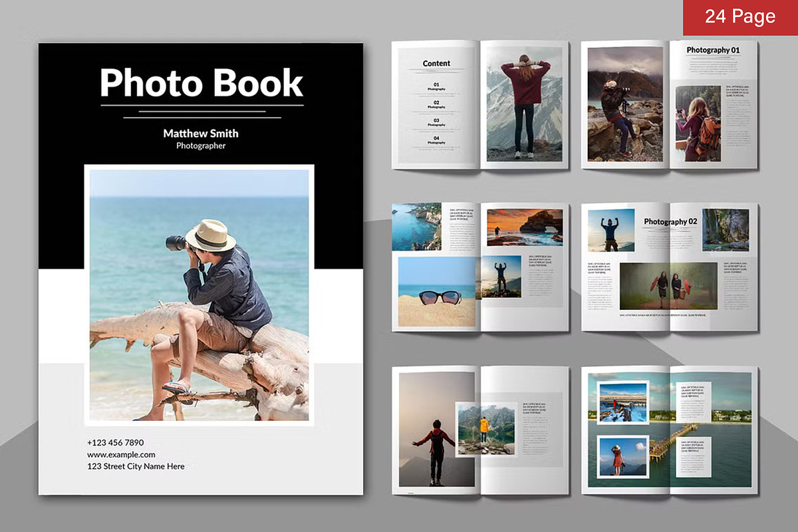Open the waterfall cliff photo beside Photography 02
This screenshot has height=532, width=798.
726,230
